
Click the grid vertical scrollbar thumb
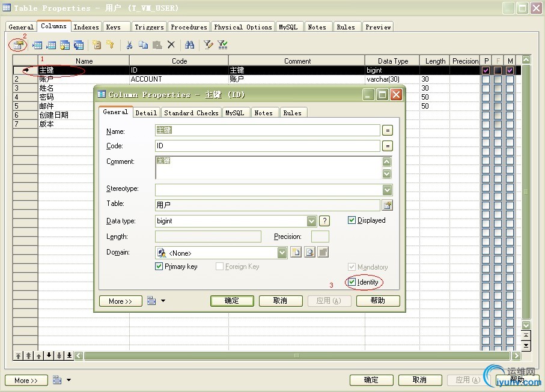[x=526, y=191]
